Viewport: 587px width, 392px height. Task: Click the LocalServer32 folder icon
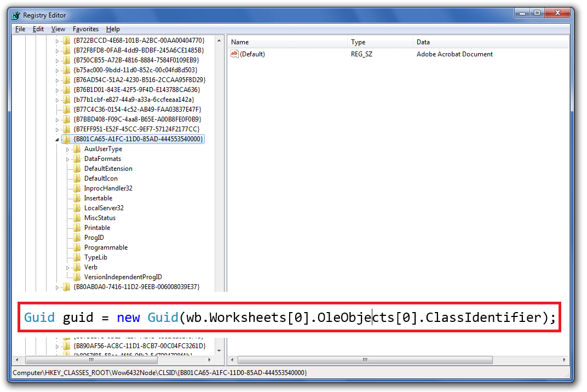pos(77,207)
